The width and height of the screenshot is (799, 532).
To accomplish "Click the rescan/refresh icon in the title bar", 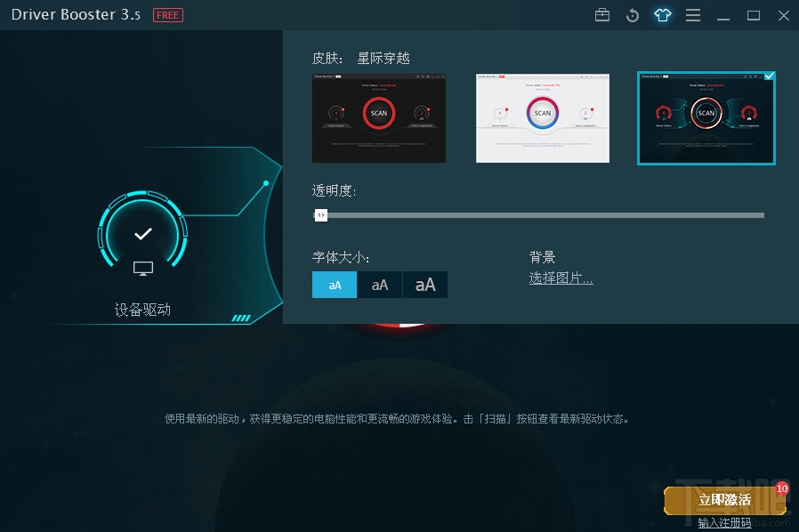I will [x=632, y=14].
